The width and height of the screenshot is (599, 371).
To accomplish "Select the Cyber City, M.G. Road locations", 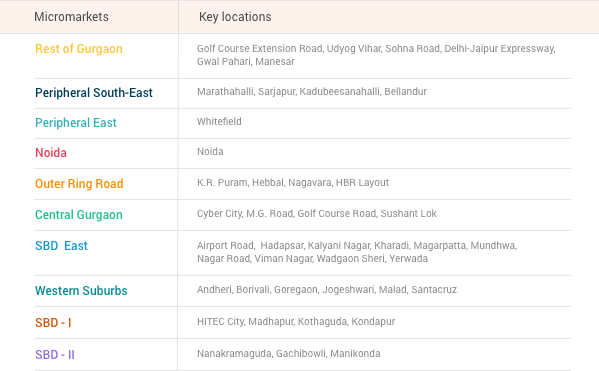I will 317,214.
